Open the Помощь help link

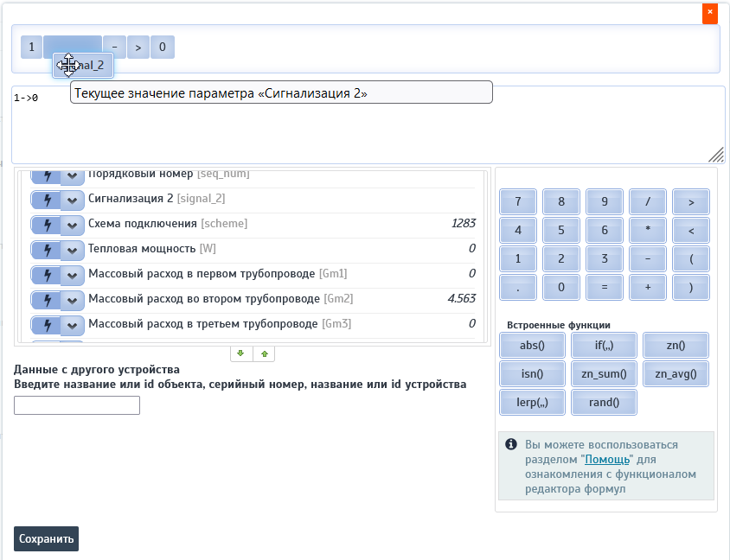(x=607, y=459)
